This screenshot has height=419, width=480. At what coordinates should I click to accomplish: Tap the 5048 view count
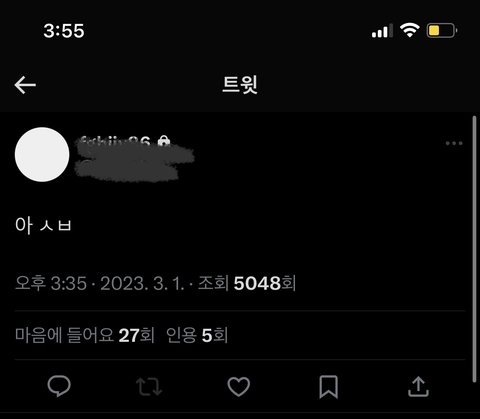tap(247, 284)
